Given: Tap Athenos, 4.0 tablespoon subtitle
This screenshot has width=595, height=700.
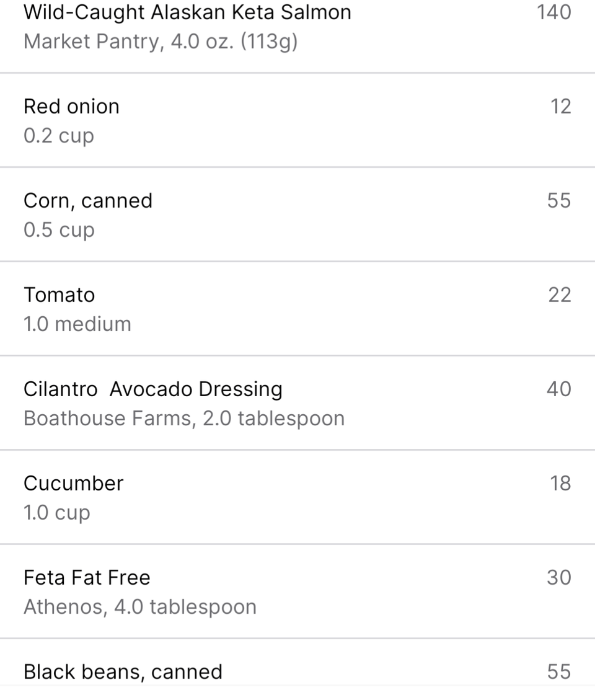Looking at the screenshot, I should (140, 607).
